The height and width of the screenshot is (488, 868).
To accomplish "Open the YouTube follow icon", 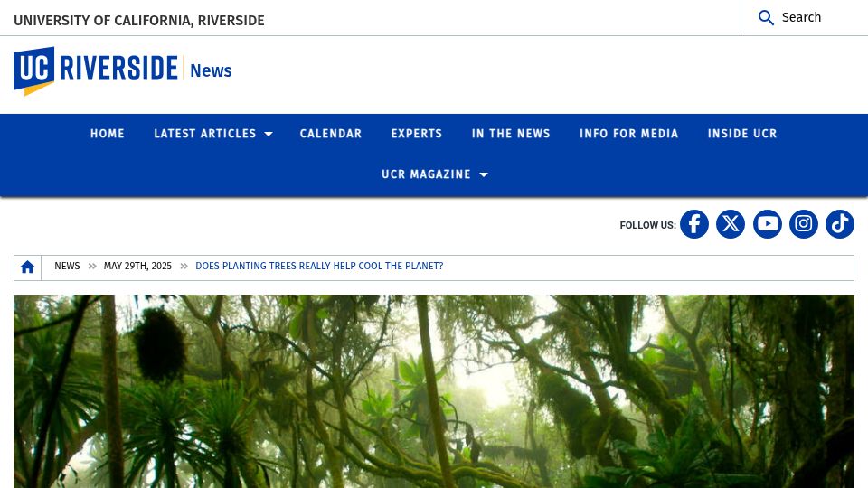I will 768,224.
